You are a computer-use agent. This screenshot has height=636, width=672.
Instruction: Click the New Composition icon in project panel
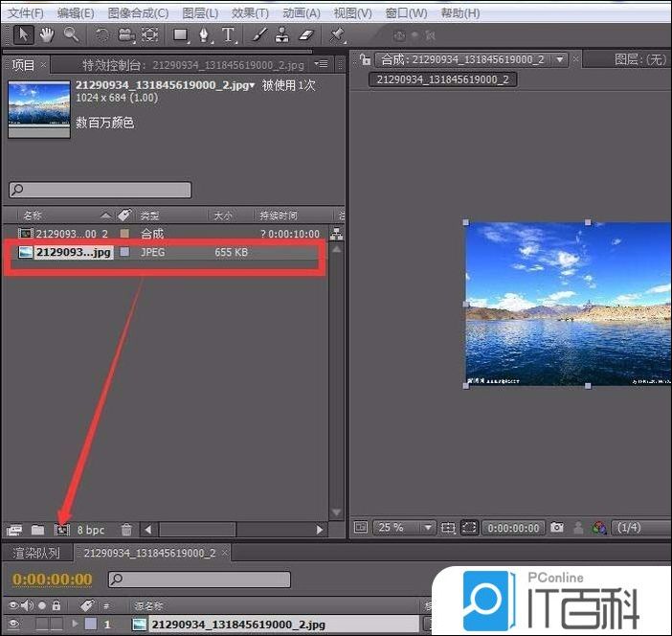(62, 529)
